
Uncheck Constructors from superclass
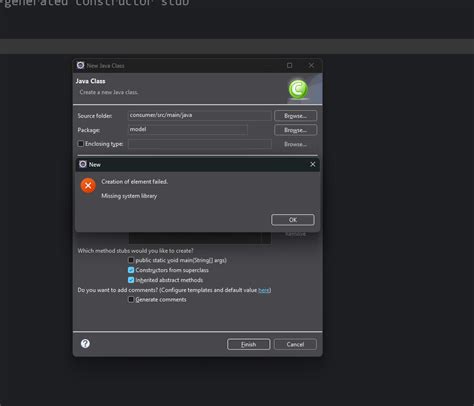[x=131, y=270]
